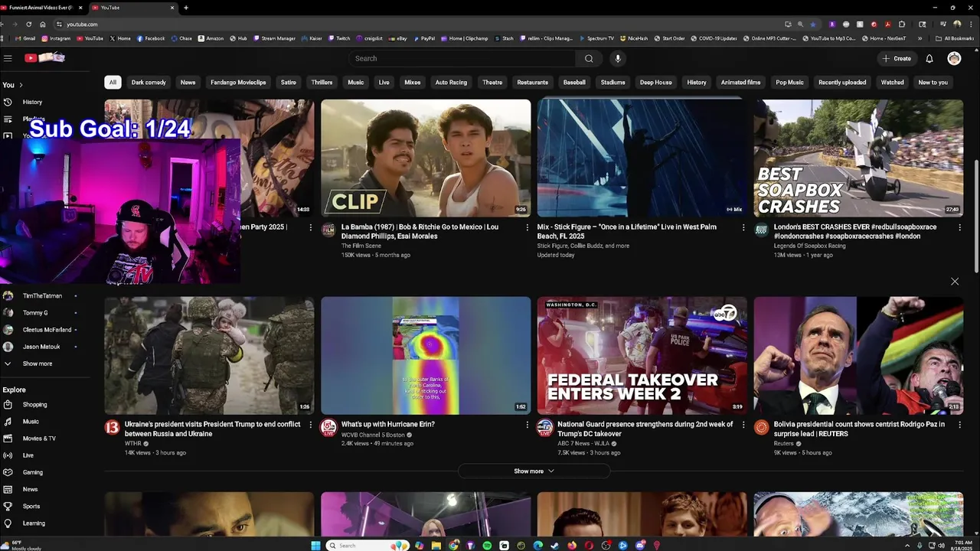This screenshot has height=551, width=980.
Task: Dismiss the news shelf with the X
Action: pyautogui.click(x=955, y=282)
